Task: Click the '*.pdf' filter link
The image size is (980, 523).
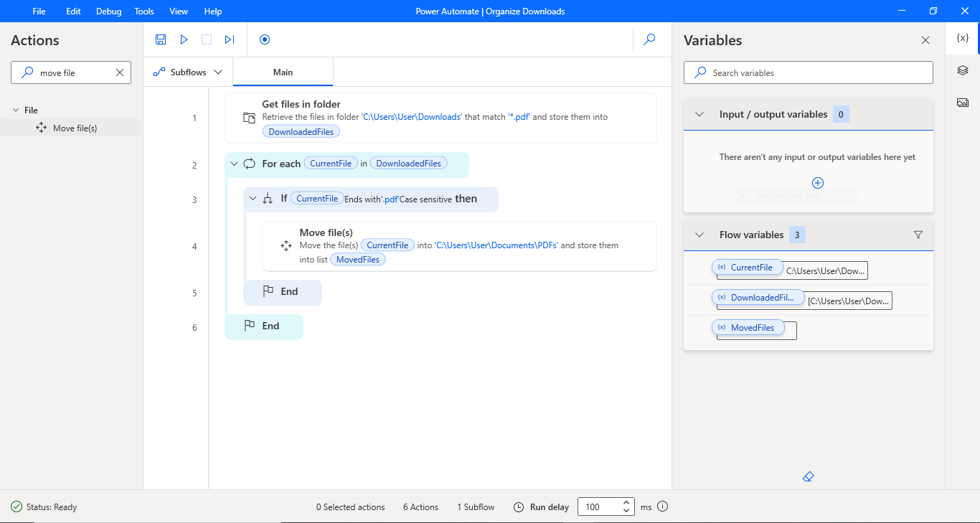Action: (519, 117)
